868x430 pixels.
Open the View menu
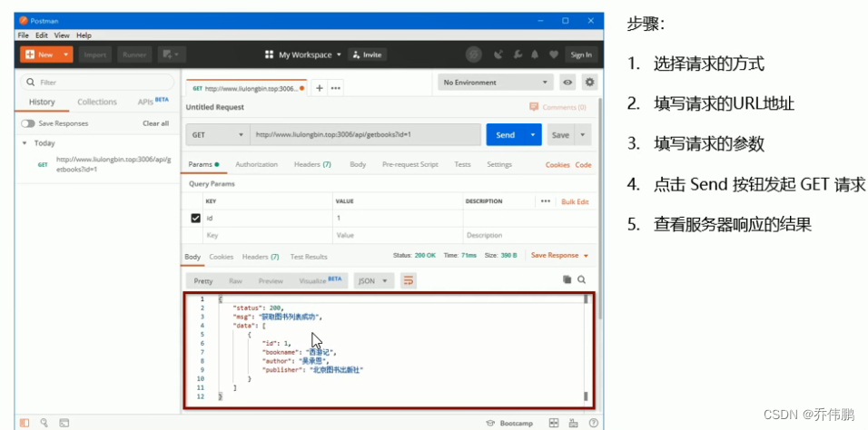(x=62, y=35)
